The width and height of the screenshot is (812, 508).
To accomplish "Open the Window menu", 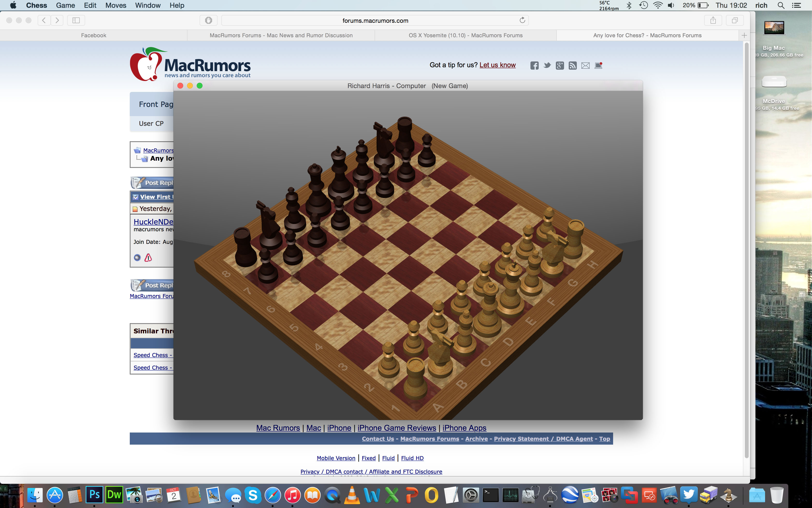I will 148,5.
